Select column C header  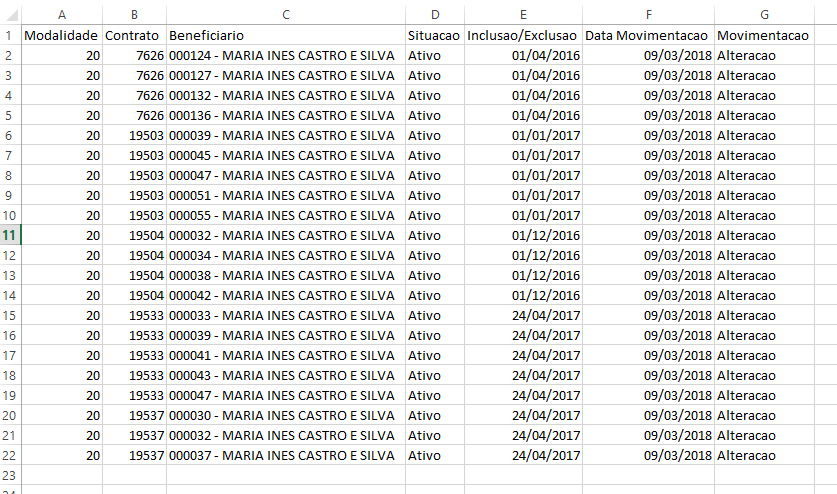pos(285,14)
